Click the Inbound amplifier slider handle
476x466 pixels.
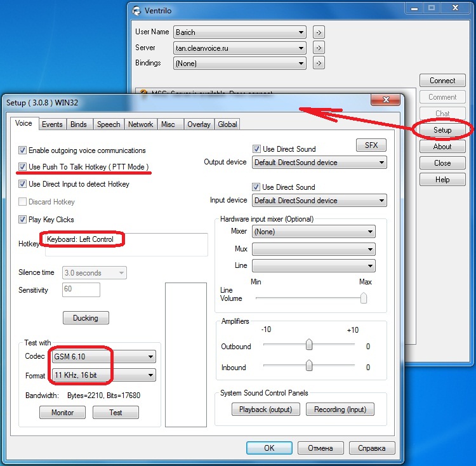[309, 366]
